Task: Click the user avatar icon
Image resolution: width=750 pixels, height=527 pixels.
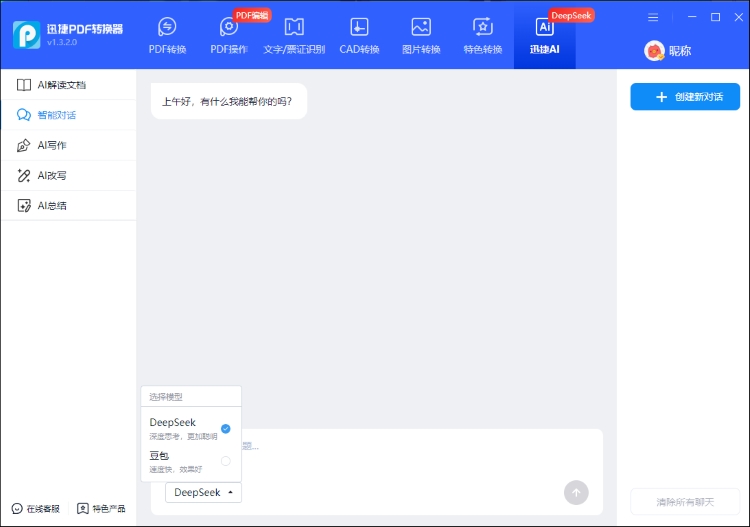Action: 654,50
